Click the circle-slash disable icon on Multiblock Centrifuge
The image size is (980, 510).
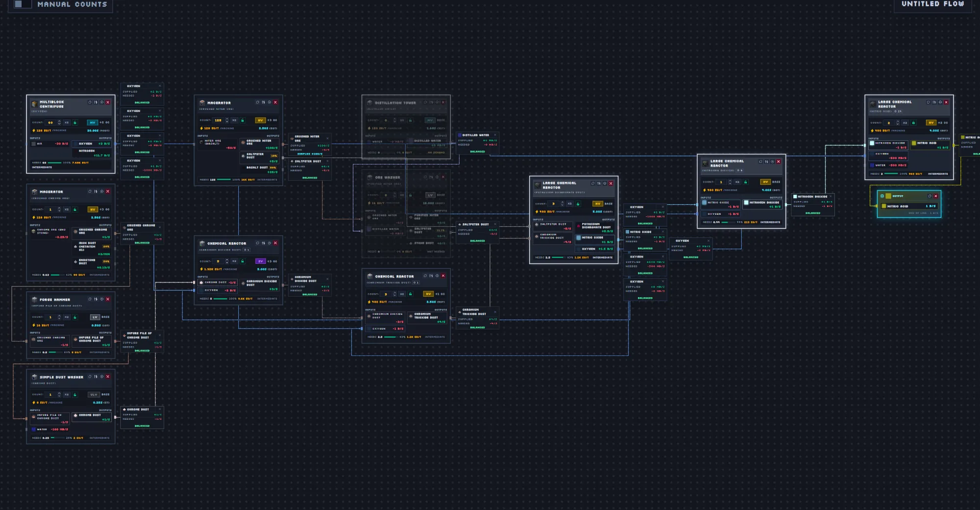(x=102, y=102)
